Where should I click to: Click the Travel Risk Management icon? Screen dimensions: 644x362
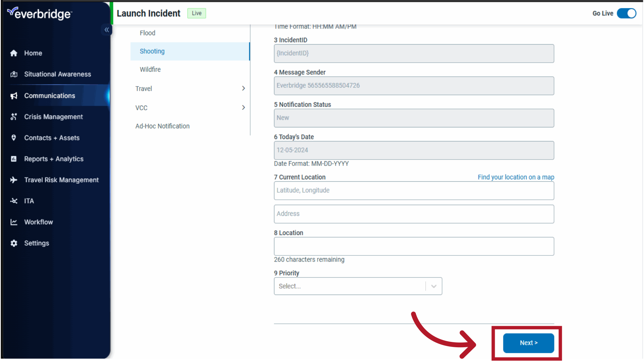(14, 180)
